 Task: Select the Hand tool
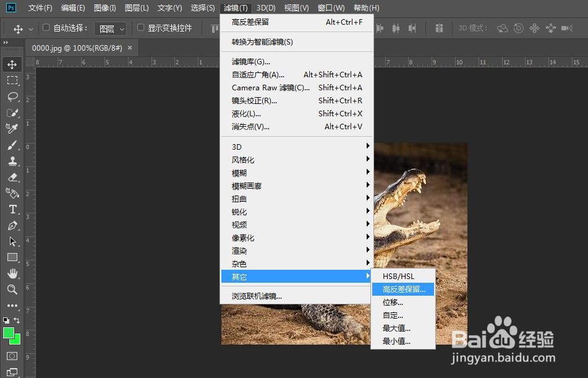coord(14,273)
